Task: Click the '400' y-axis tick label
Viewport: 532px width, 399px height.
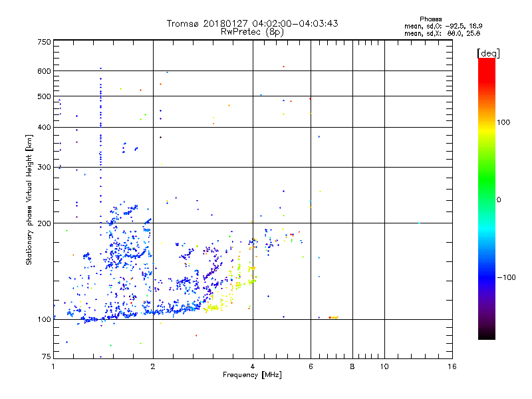Action: [44, 127]
